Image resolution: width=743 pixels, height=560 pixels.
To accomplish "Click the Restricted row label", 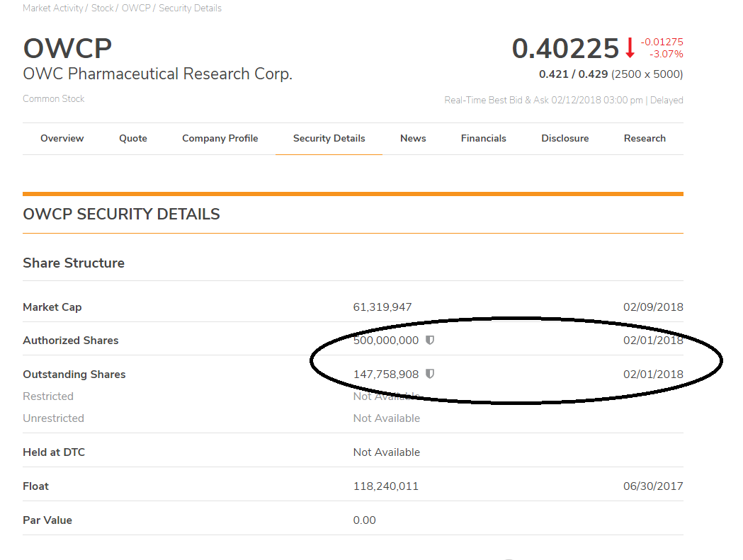I will click(x=48, y=396).
